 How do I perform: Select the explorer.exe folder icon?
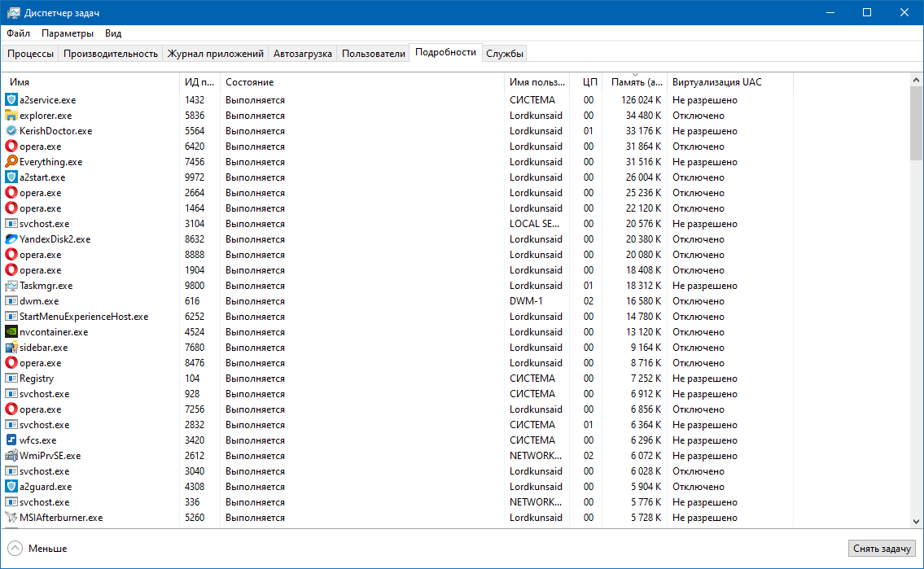point(11,116)
